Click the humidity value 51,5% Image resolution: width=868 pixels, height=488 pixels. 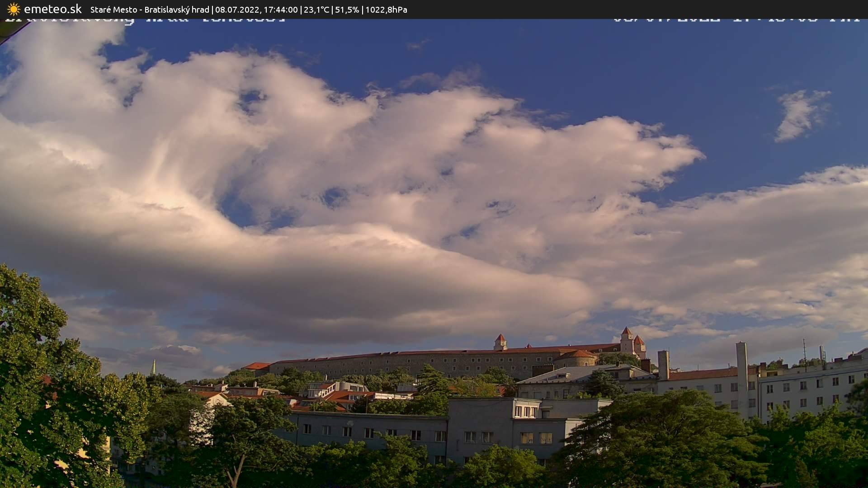[347, 9]
